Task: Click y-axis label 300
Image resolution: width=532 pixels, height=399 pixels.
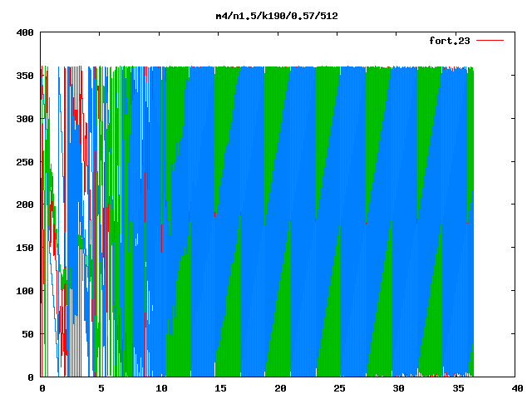Action: pos(25,119)
